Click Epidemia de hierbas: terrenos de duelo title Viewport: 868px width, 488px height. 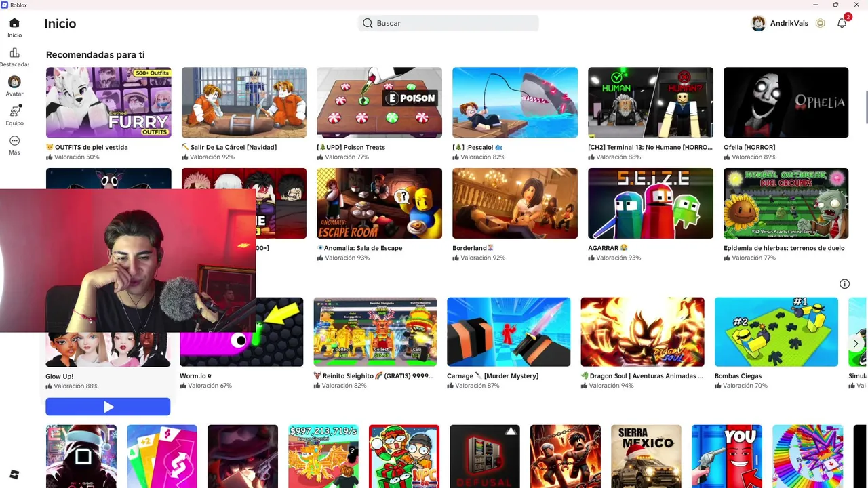[784, 248]
